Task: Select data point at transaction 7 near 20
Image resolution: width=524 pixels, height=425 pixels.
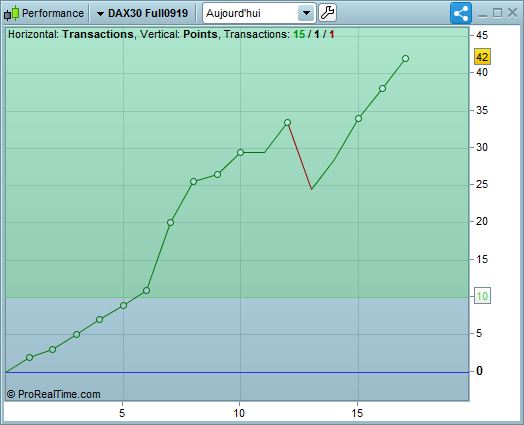Action: pos(170,223)
